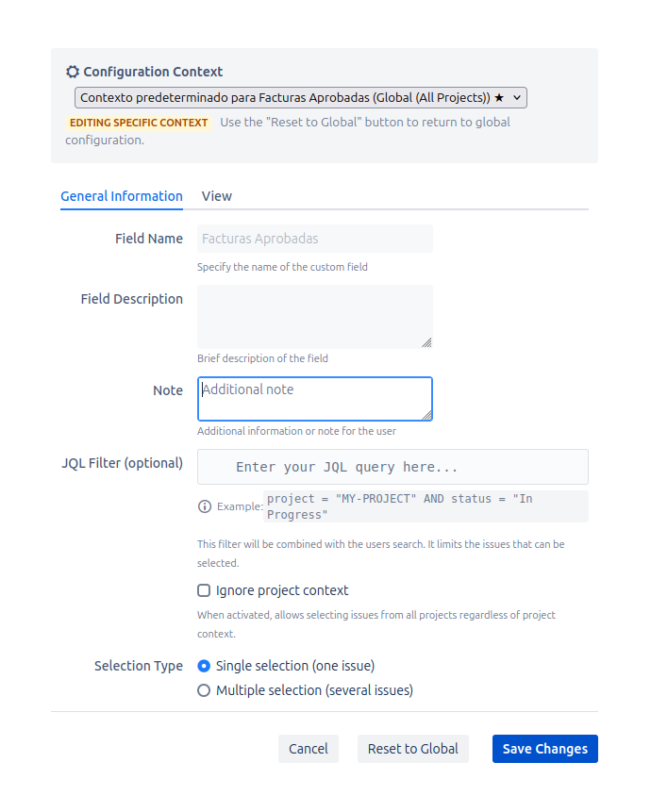Click the resize handle of Field Description
The image size is (651, 812).
tap(427, 344)
